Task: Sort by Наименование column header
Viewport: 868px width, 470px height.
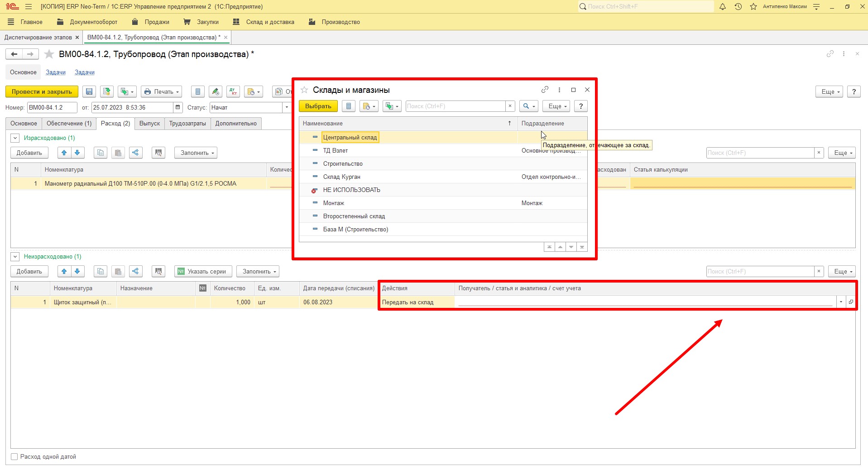Action: (x=408, y=123)
